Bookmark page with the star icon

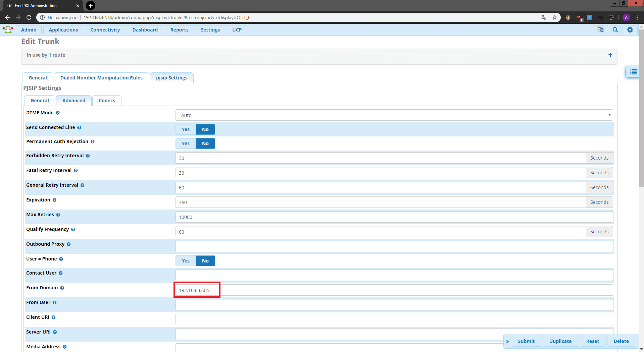(555, 17)
